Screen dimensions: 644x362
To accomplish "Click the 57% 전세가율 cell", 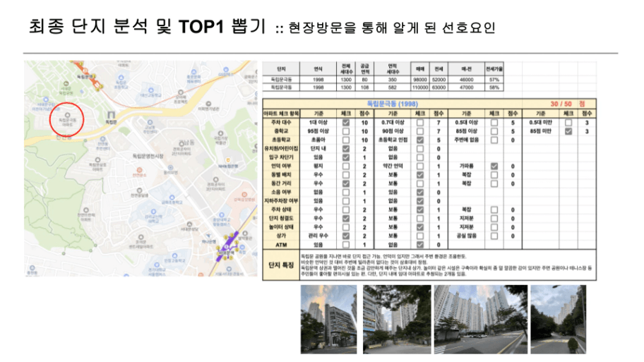I will [x=494, y=80].
